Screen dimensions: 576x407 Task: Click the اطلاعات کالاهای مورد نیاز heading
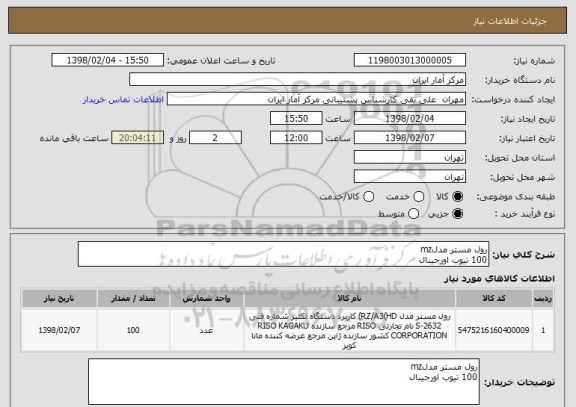pos(499,278)
